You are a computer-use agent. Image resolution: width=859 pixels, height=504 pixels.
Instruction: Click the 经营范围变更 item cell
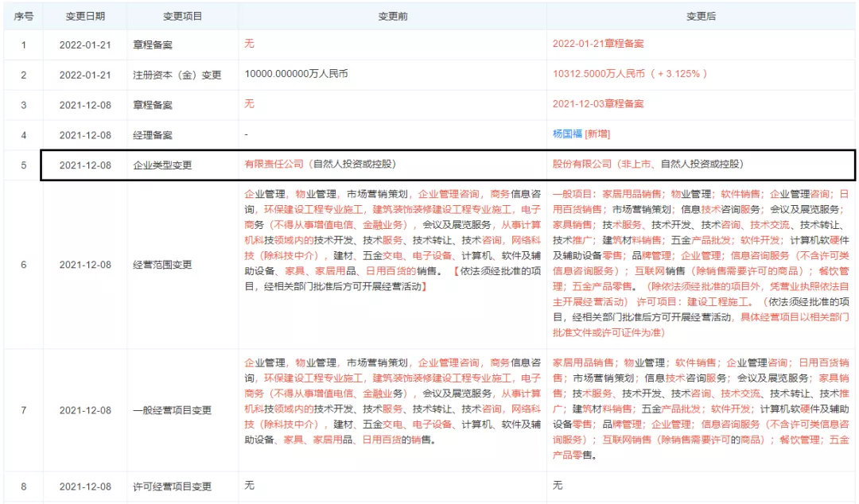pyautogui.click(x=162, y=266)
